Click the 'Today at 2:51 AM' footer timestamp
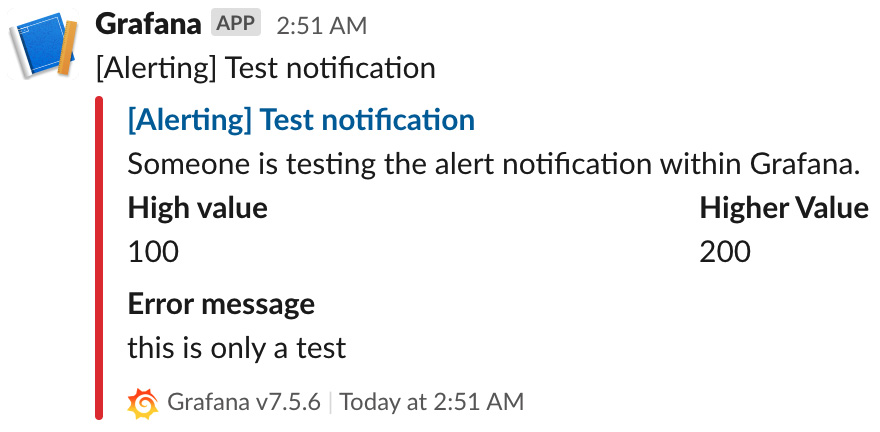This screenshot has width=880, height=432. pos(432,402)
